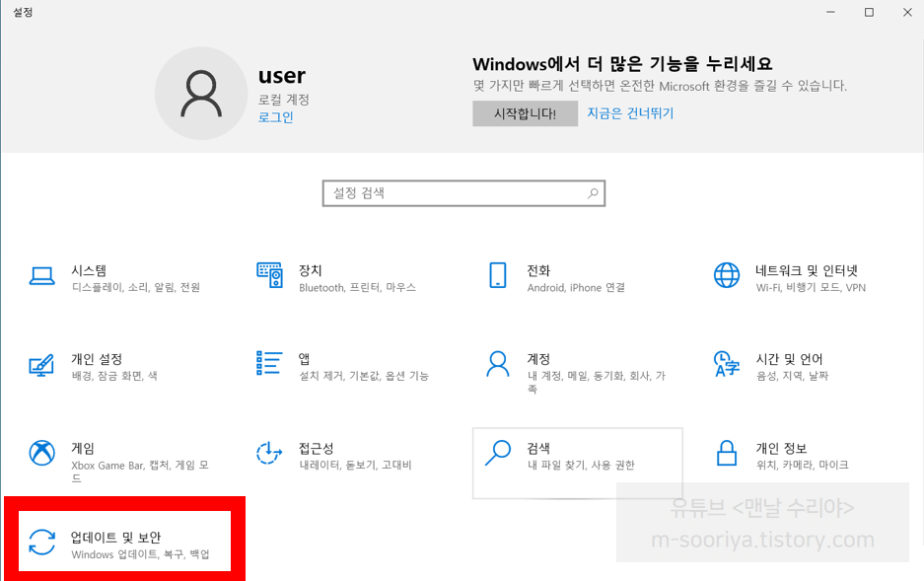This screenshot has width=924, height=581.
Task: Open the 네트워크 및 인터넷 title
Action: tap(807, 270)
